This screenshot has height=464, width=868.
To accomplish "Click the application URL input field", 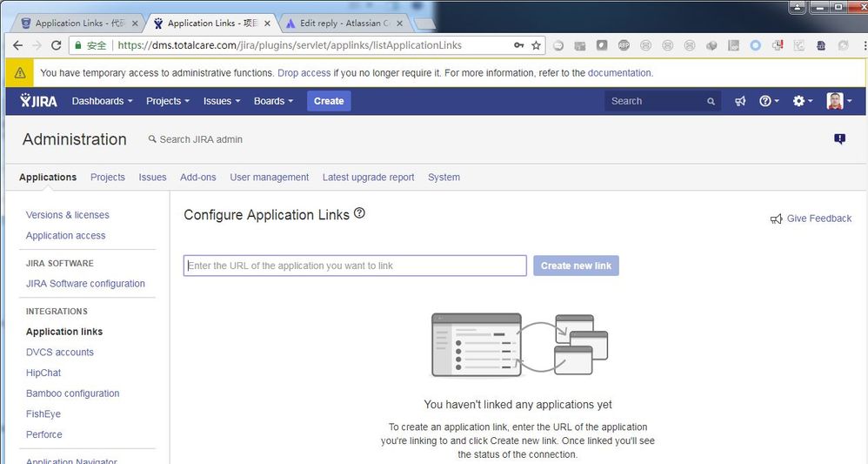I will [355, 266].
